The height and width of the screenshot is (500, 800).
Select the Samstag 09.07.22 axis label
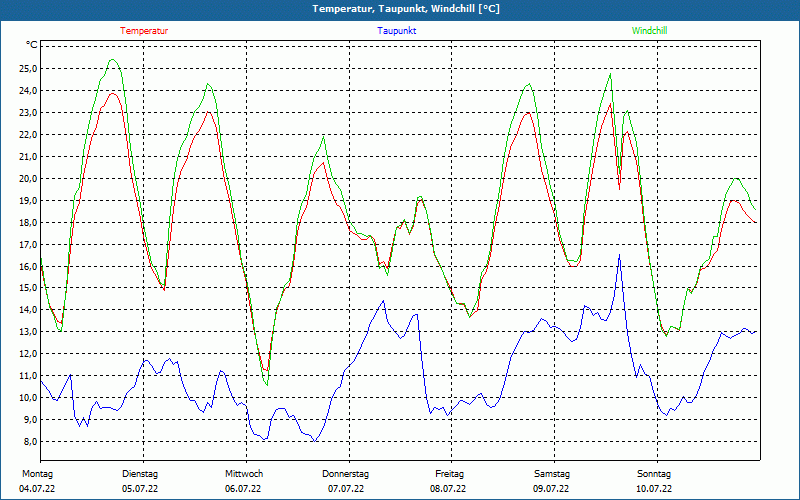click(x=552, y=481)
